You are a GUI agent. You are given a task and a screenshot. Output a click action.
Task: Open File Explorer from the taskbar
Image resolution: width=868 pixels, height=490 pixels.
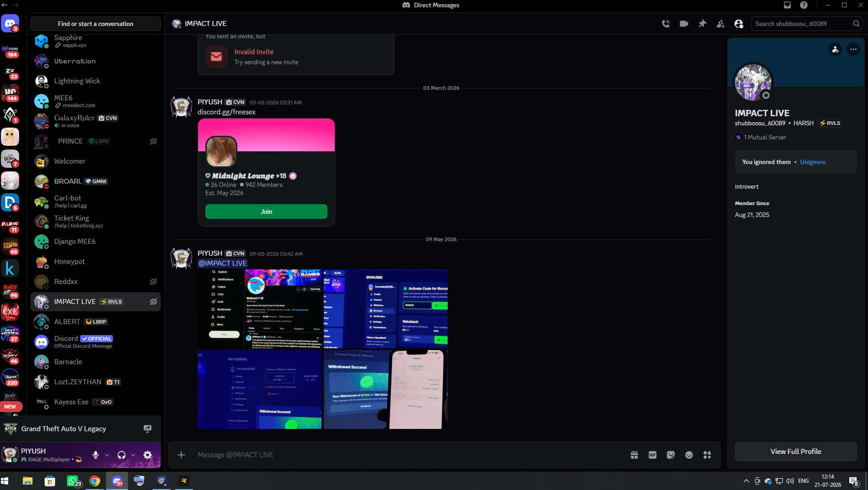(28, 481)
